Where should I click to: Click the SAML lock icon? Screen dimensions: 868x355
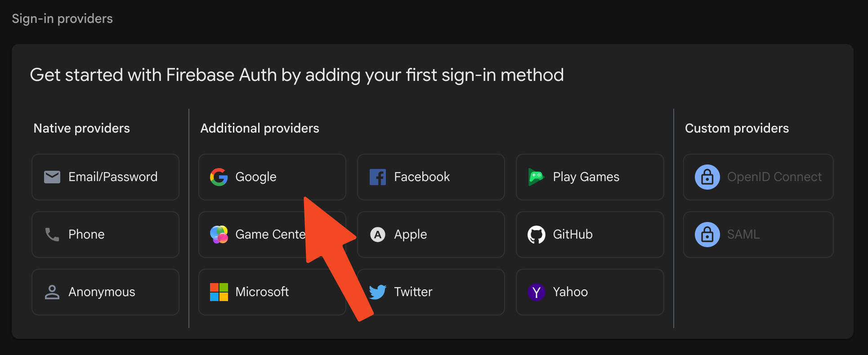pos(707,235)
